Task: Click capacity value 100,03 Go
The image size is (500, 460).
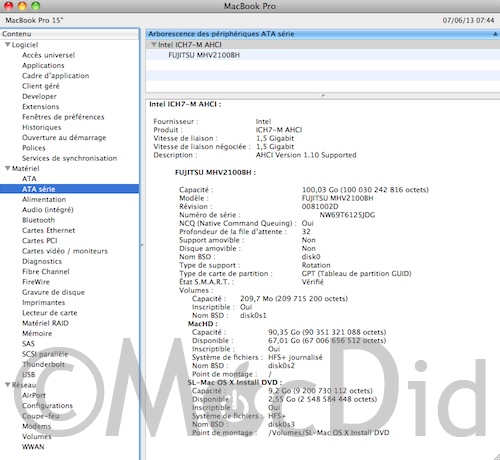Action: click(320, 190)
